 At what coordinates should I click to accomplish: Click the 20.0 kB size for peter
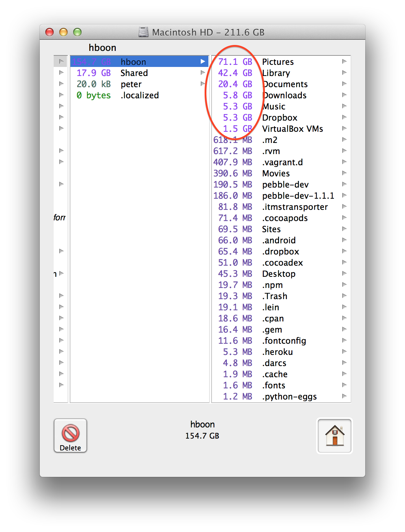point(94,84)
